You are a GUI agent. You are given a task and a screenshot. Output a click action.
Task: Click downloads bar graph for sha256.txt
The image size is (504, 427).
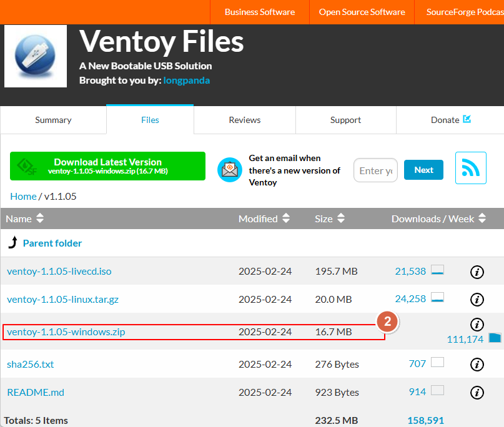coord(437,362)
